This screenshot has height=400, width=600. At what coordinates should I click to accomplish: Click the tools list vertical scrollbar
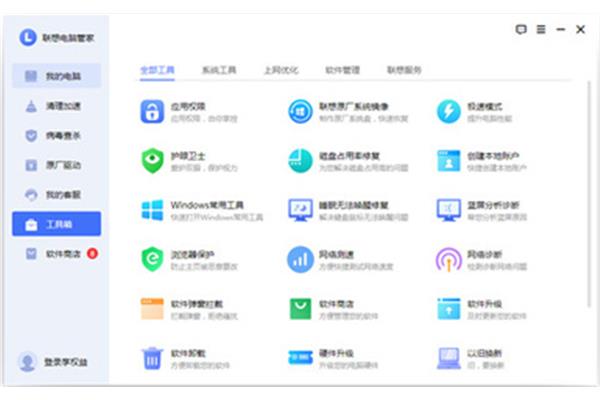pyautogui.click(x=589, y=194)
